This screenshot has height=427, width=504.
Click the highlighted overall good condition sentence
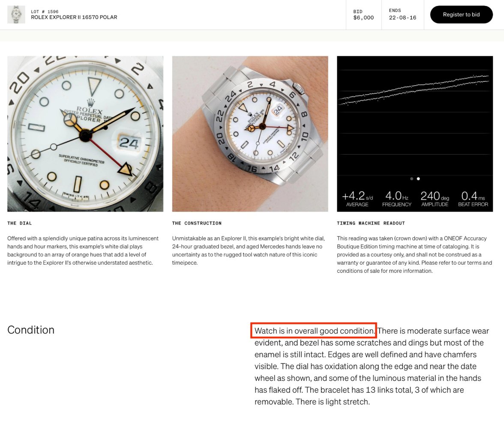(x=314, y=331)
